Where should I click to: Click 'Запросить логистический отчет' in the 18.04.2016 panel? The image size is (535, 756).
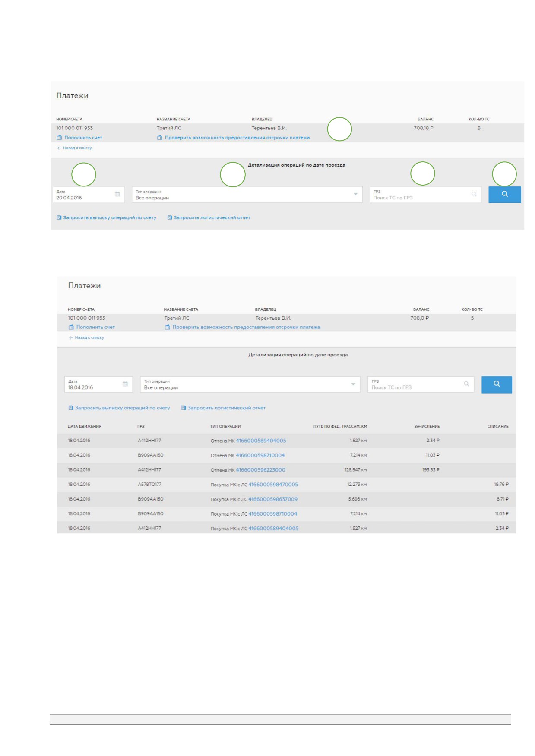pyautogui.click(x=226, y=408)
